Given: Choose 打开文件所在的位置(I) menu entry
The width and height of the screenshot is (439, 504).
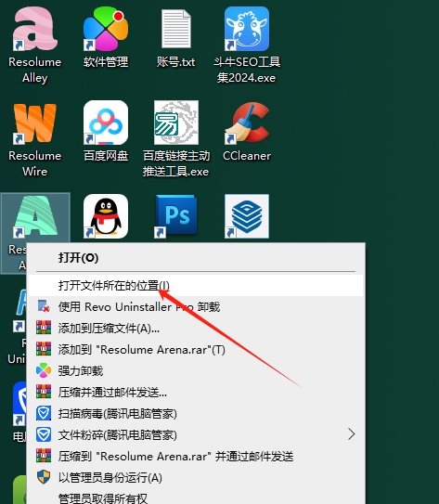Looking at the screenshot, I should click(196, 286).
